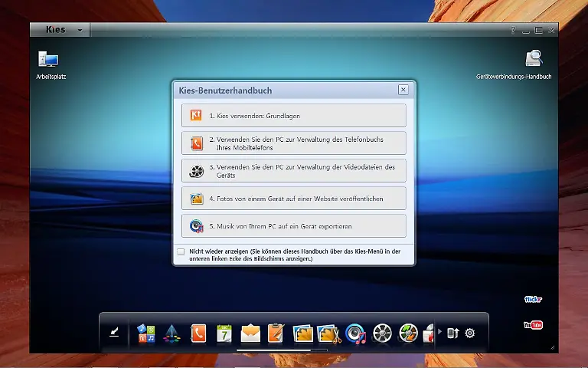The image size is (588, 368).
Task: Launch the phonebook app in the dock
Action: coord(198,333)
